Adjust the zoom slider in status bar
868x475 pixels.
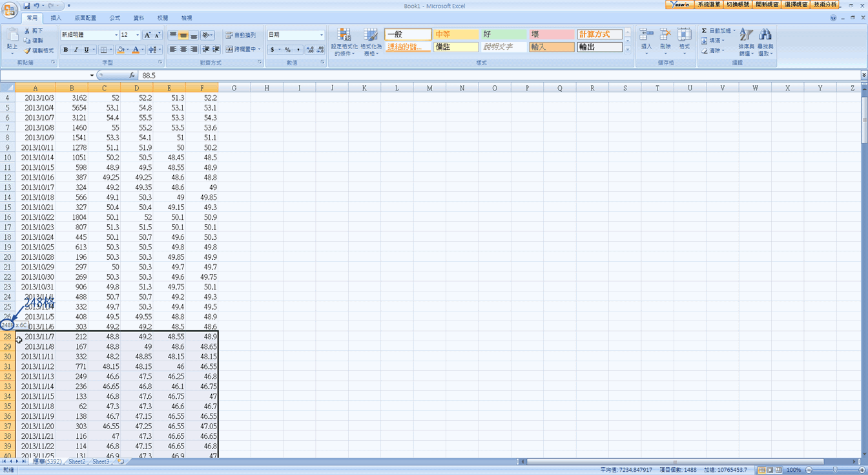pos(835,470)
